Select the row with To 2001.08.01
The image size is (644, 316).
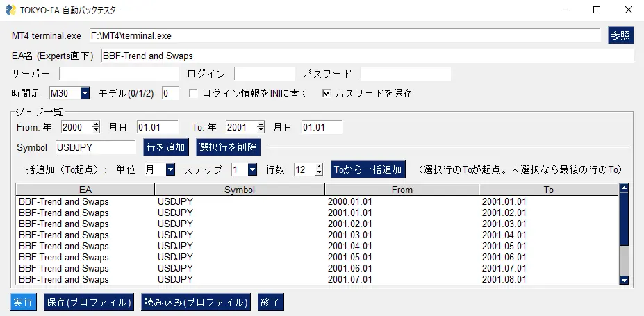(x=317, y=279)
